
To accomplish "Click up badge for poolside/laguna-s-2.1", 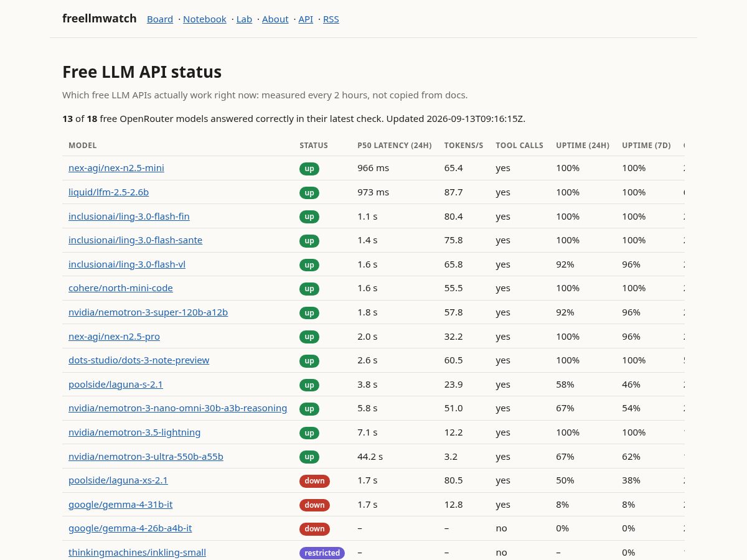I will pos(309,385).
